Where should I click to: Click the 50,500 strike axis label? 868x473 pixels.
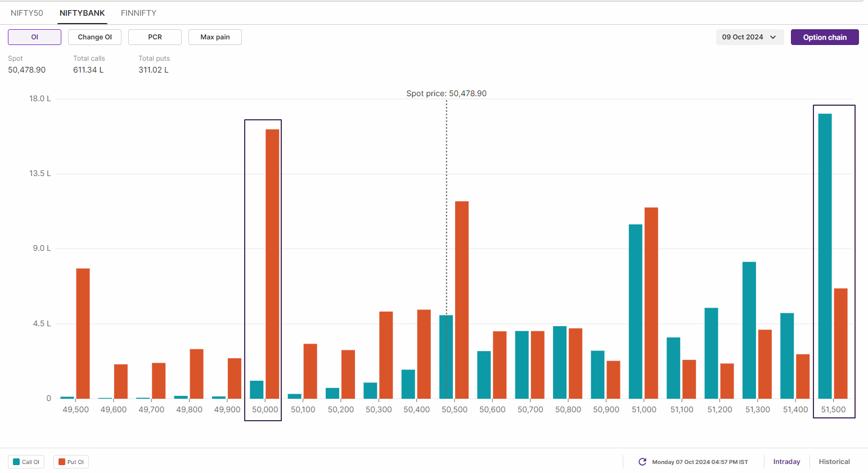pos(455,409)
